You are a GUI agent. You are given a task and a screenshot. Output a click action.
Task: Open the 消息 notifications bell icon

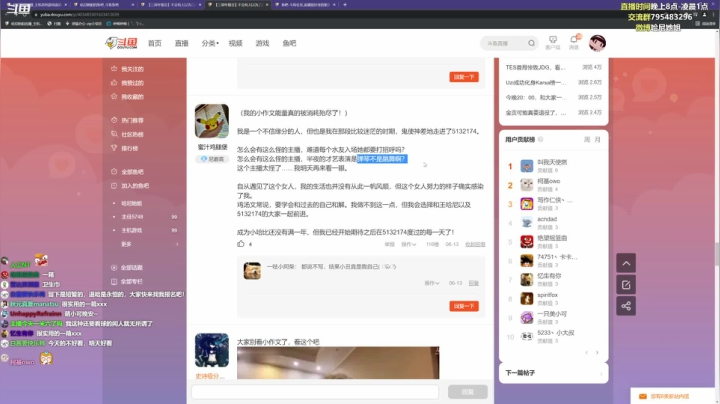574,42
